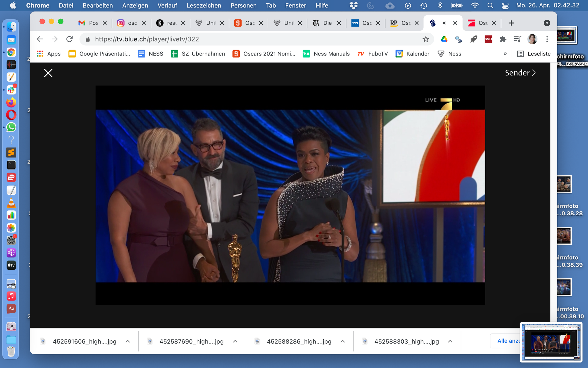Screen dimensions: 588x368
Task: Open the Chrome three-dot menu
Action: [x=547, y=39]
